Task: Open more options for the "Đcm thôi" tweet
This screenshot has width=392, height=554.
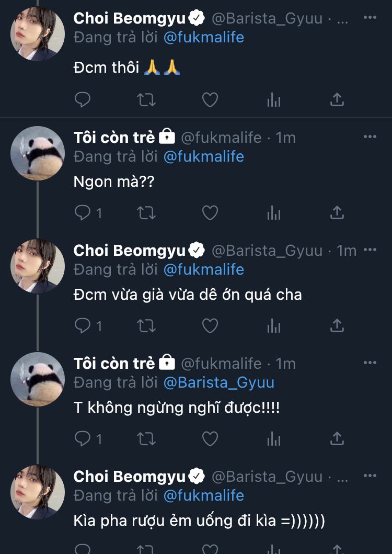Action: point(370,18)
